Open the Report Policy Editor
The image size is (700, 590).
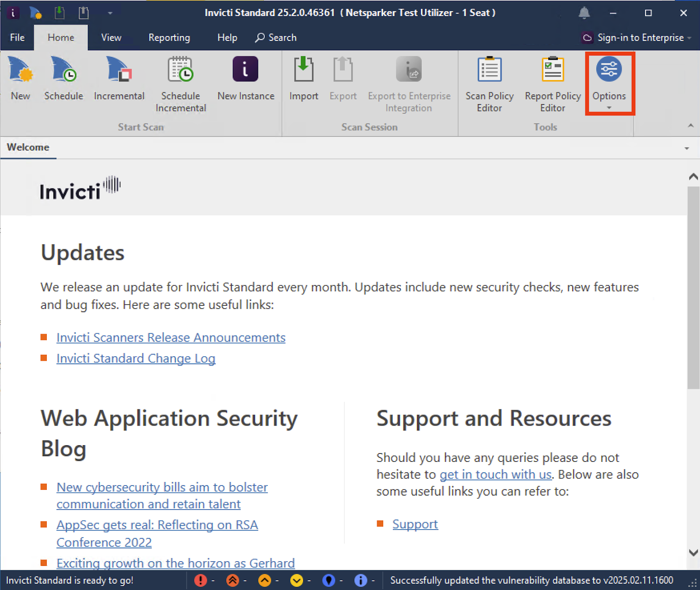(553, 83)
